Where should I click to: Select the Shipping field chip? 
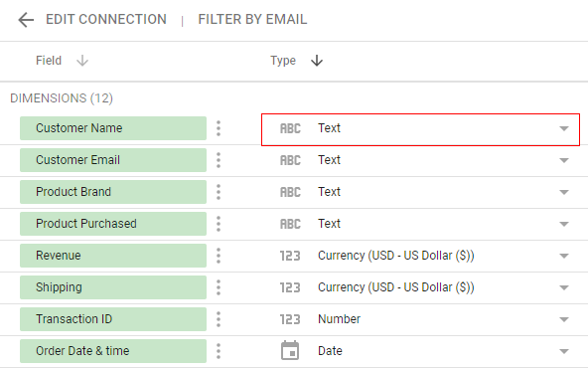pyautogui.click(x=113, y=287)
